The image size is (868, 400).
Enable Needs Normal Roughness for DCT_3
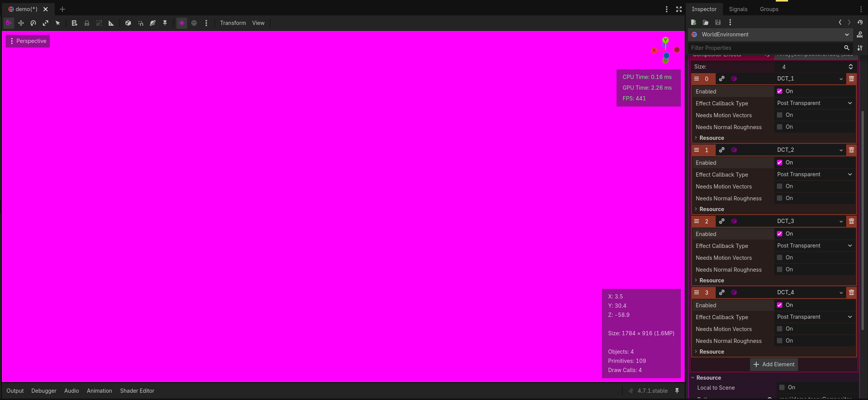pyautogui.click(x=780, y=269)
